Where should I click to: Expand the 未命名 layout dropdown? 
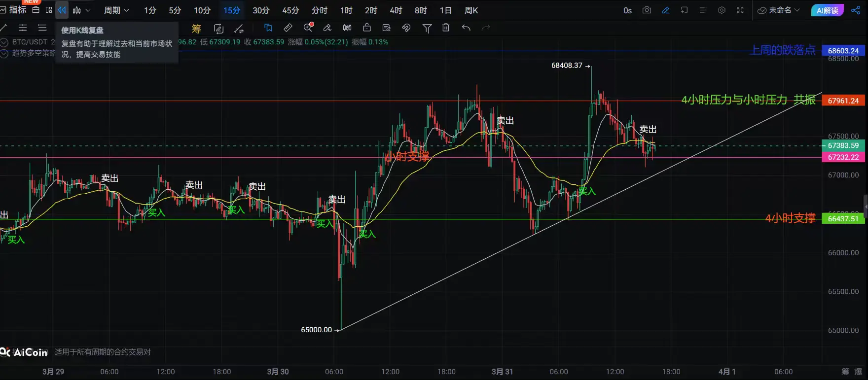(x=778, y=10)
